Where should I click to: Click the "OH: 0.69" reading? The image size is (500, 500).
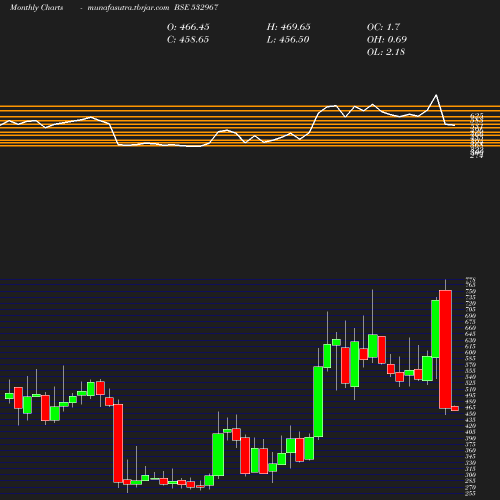tap(387, 40)
